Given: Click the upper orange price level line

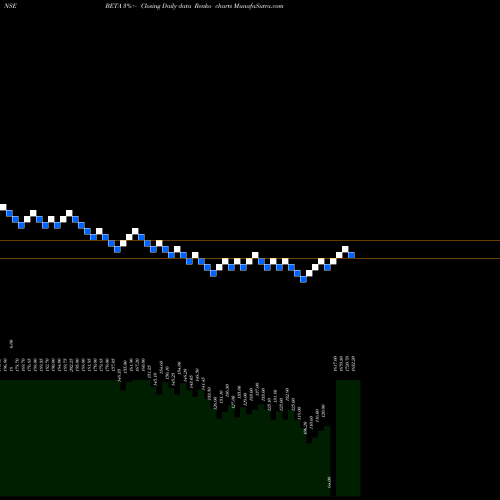Looking at the screenshot, I should 250,240.
